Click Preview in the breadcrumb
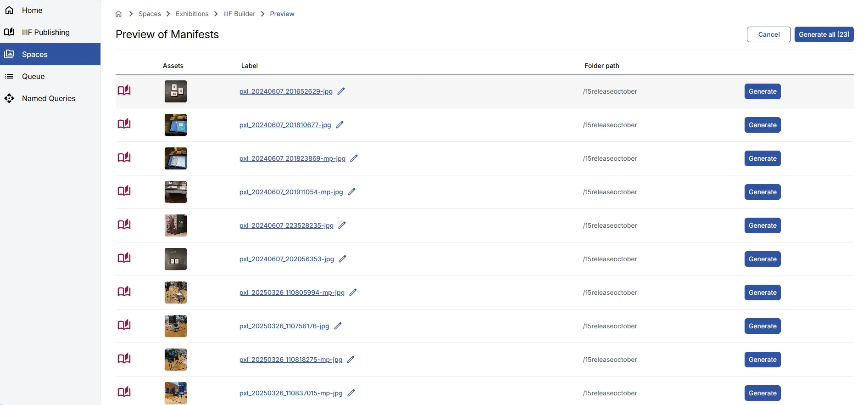Viewport: 868px width, 405px height. pos(282,14)
